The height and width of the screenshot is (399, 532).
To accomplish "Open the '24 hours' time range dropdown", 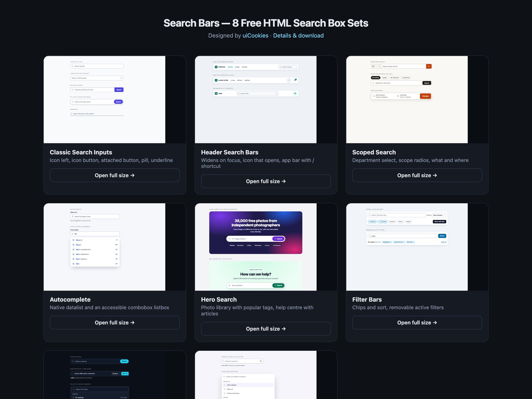I will (116, 374).
